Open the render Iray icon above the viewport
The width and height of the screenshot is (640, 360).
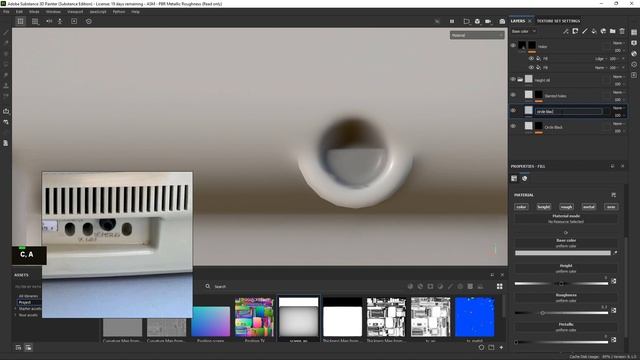coord(477,21)
